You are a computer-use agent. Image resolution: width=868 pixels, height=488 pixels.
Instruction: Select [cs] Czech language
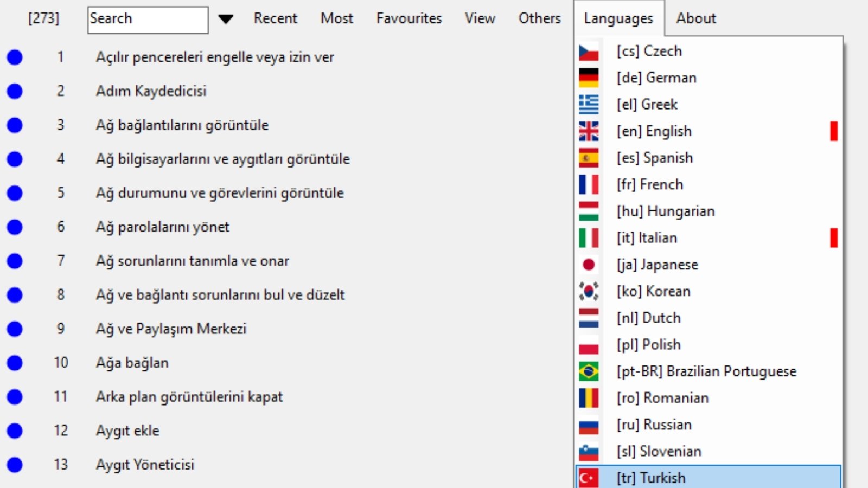coord(708,51)
